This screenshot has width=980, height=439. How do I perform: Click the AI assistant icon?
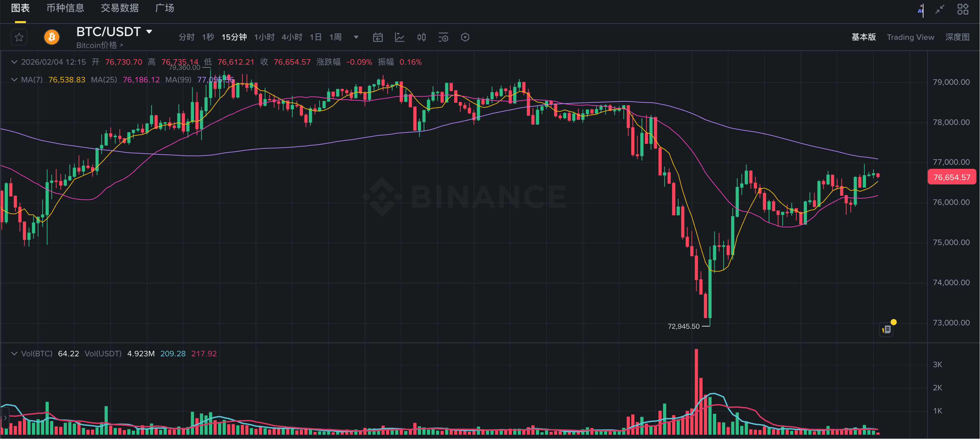click(x=920, y=10)
